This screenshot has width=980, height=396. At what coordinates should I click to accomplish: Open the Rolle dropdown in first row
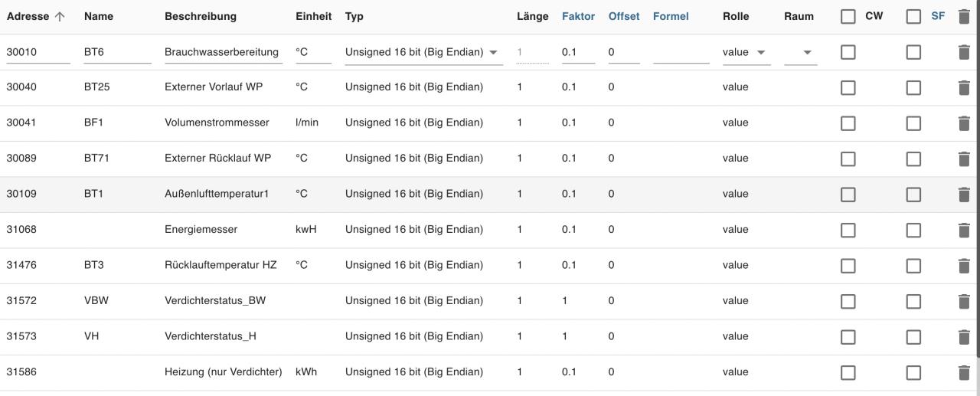746,52
